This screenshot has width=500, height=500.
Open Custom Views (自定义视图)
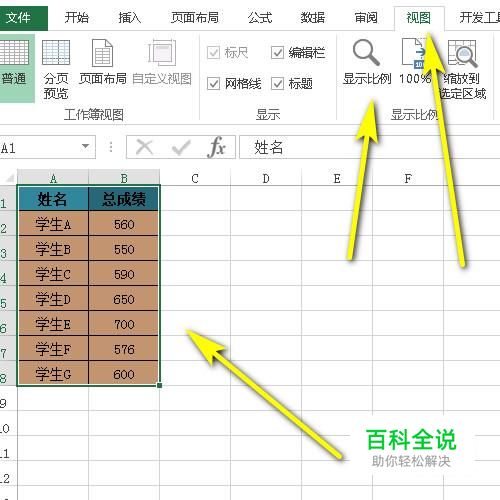tap(162, 63)
